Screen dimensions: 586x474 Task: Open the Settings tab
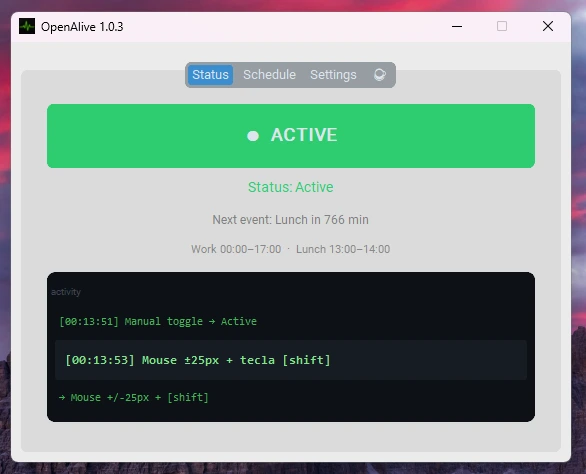pyautogui.click(x=333, y=75)
